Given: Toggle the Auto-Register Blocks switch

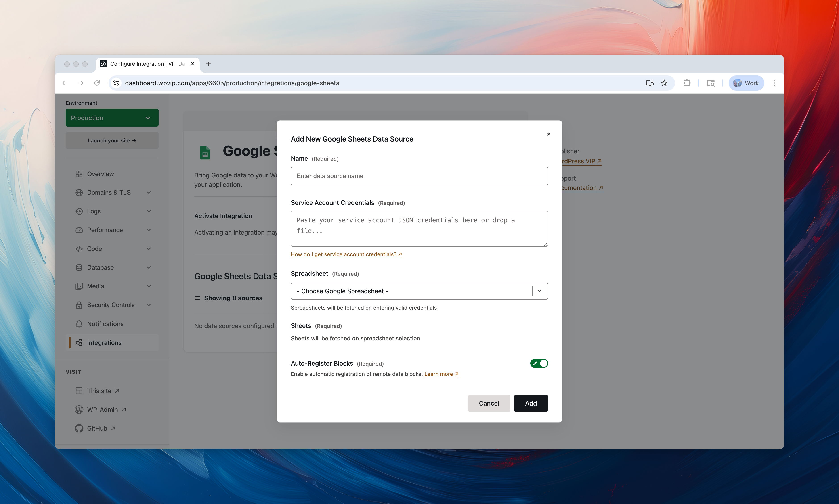Looking at the screenshot, I should [x=539, y=363].
